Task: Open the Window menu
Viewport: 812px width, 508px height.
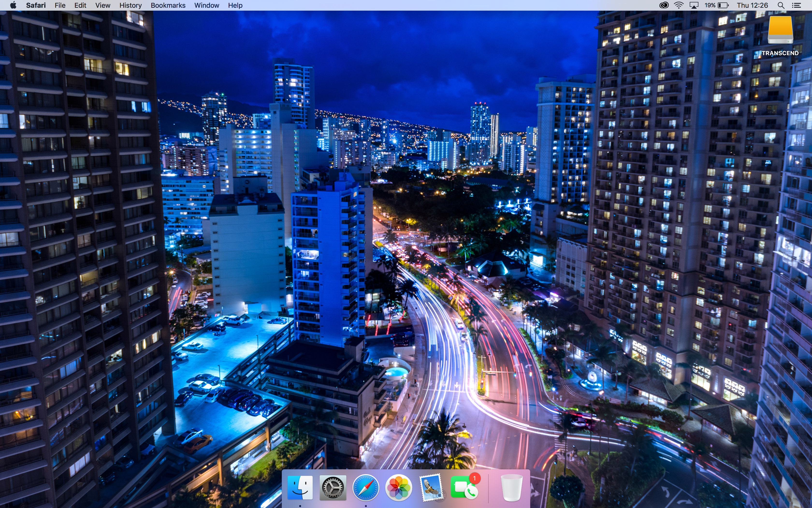Action: click(207, 5)
